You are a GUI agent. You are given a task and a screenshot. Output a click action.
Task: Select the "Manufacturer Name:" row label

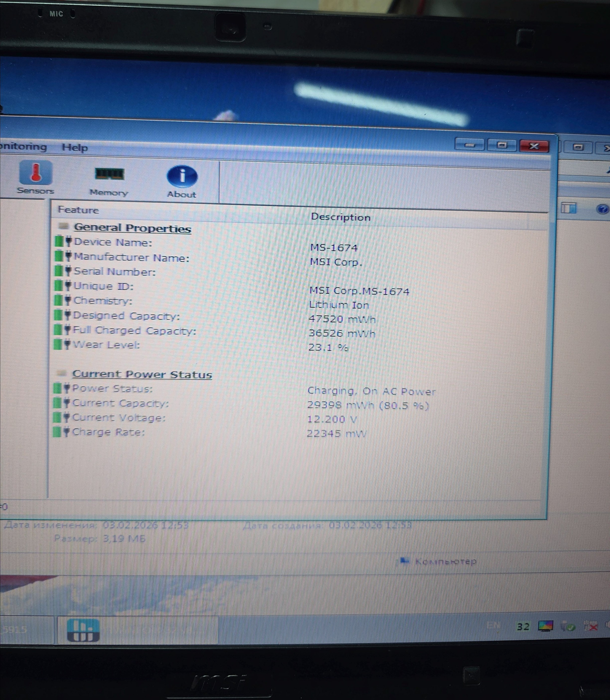click(132, 258)
